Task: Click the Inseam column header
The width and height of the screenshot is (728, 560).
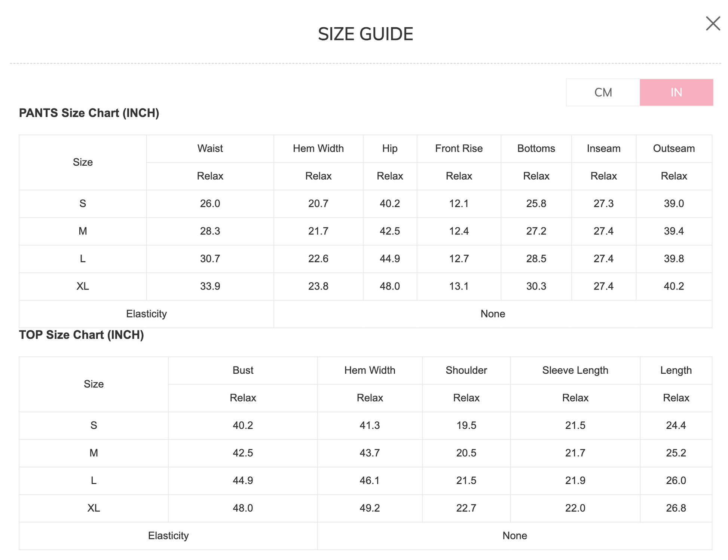Action: click(603, 149)
